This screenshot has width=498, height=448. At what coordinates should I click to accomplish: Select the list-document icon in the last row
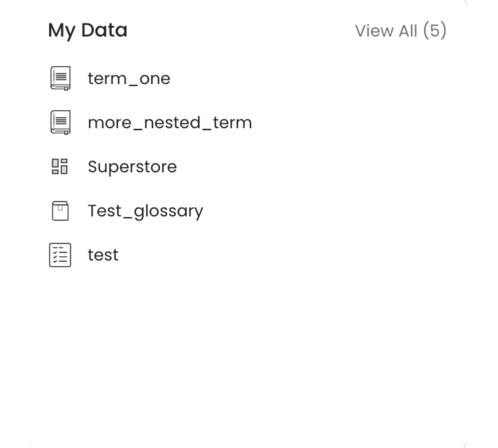coord(60,255)
